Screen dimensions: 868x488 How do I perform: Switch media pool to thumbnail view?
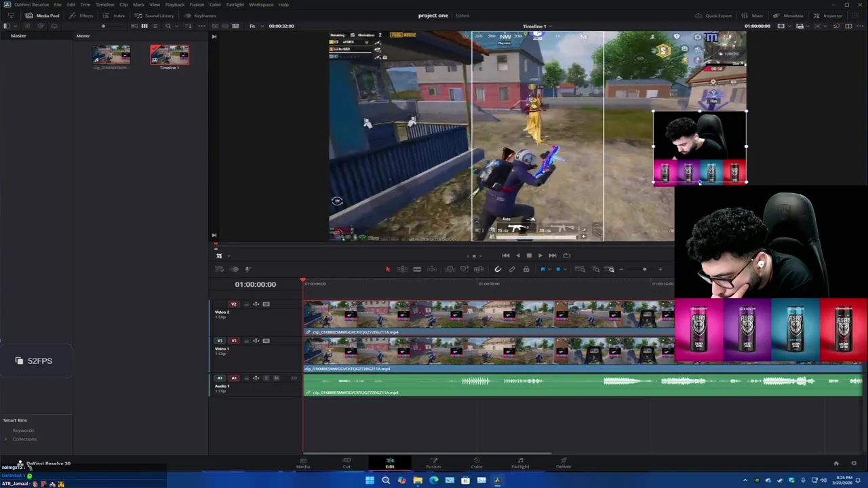[x=144, y=26]
